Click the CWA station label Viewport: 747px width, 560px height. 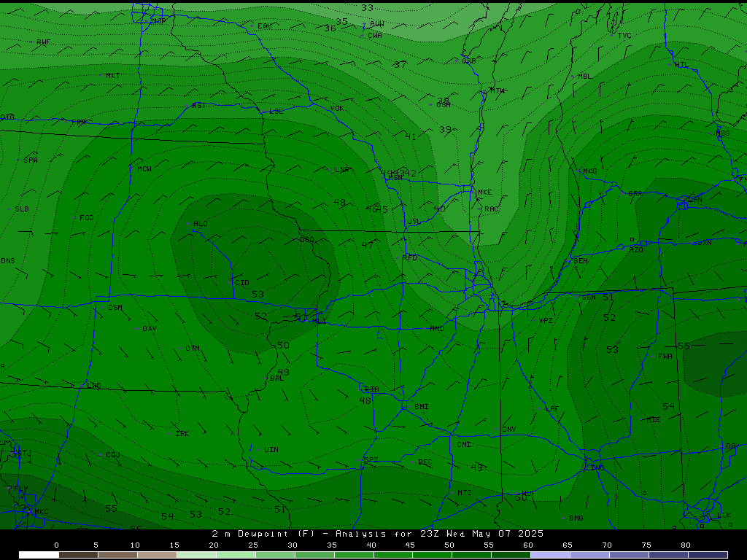(375, 35)
